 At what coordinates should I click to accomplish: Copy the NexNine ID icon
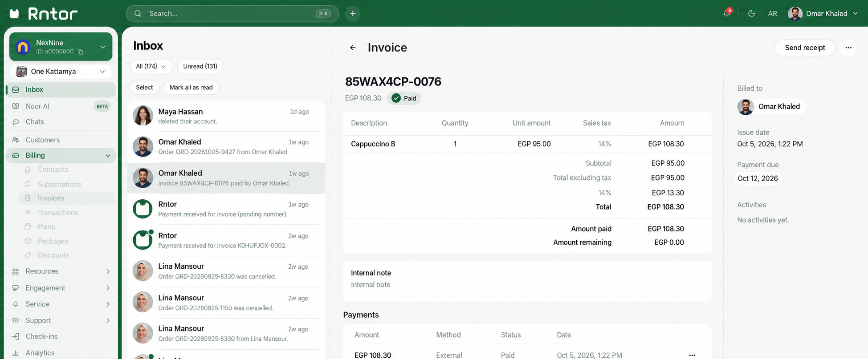(x=81, y=52)
